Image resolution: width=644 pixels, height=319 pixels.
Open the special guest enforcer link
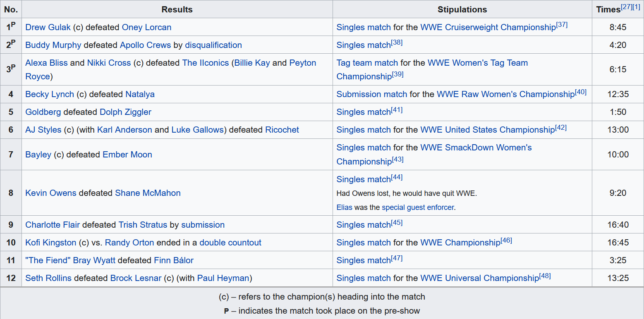[418, 207]
